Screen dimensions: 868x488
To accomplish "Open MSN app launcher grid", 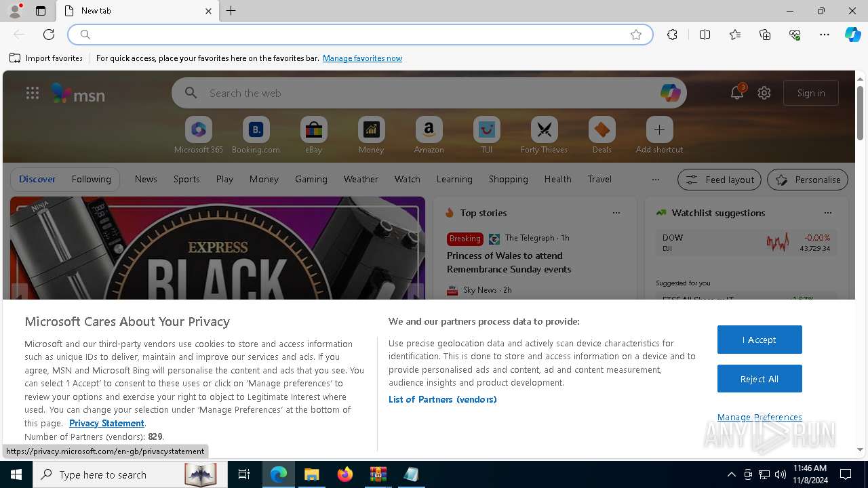I will 33,93.
